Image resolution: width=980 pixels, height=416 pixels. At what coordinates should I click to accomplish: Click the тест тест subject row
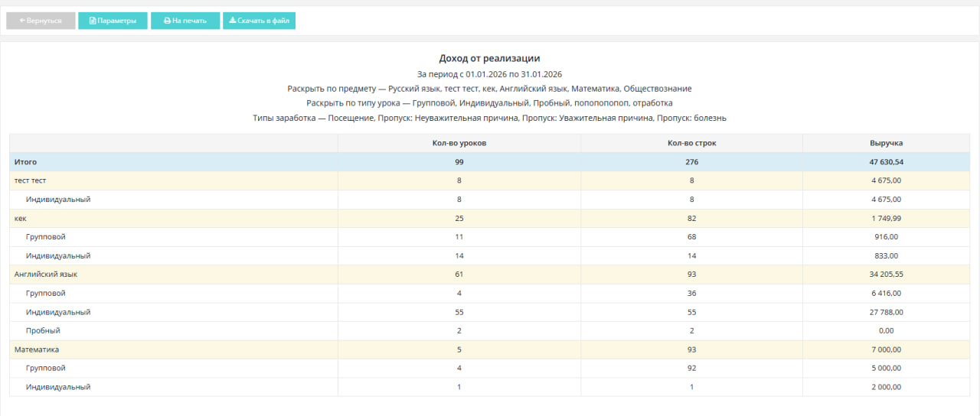[x=31, y=180]
